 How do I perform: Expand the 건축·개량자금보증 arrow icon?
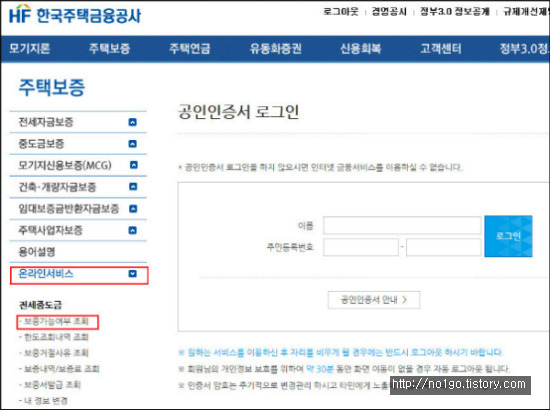(133, 187)
